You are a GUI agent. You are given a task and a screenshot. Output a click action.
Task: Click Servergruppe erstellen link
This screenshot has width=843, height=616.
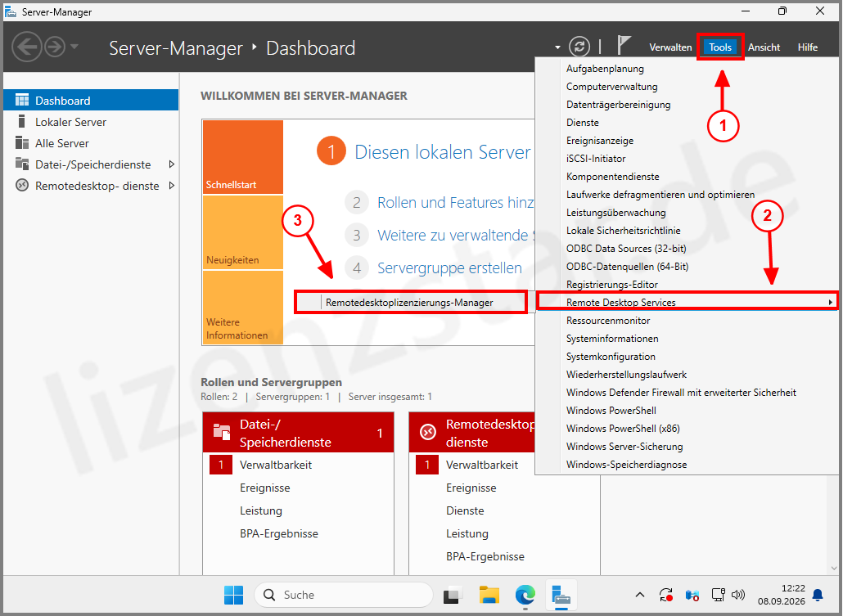449,268
